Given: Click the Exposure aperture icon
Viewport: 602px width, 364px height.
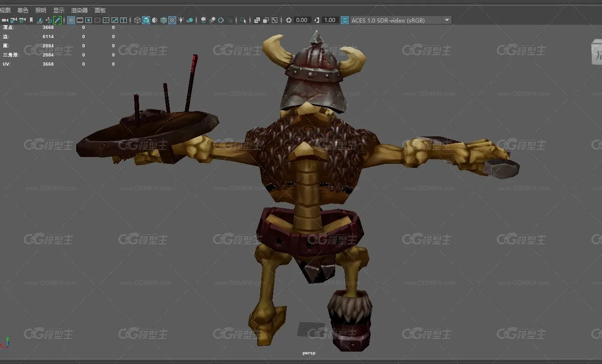Looking at the screenshot, I should coord(289,20).
